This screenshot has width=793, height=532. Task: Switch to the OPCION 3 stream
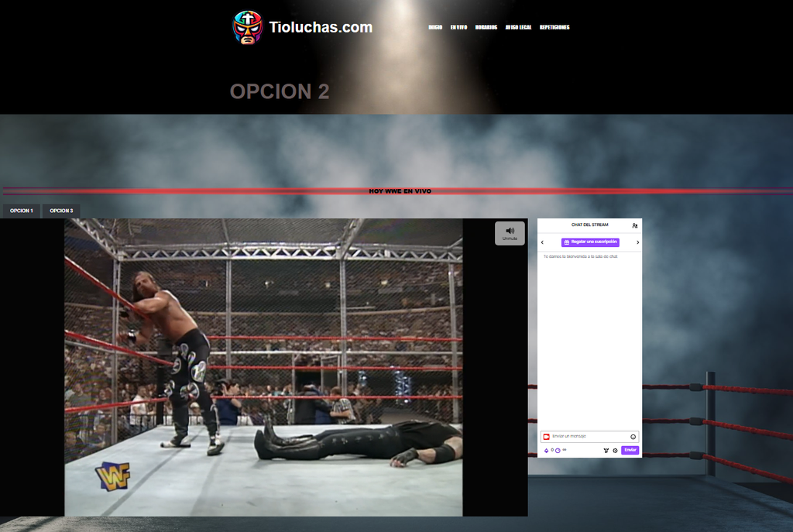(61, 211)
